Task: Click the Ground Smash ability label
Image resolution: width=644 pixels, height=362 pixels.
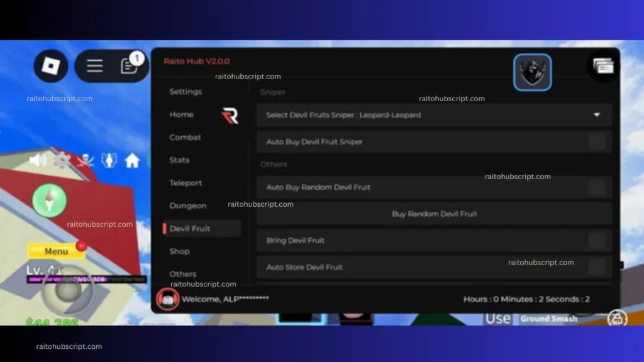Action: click(548, 319)
